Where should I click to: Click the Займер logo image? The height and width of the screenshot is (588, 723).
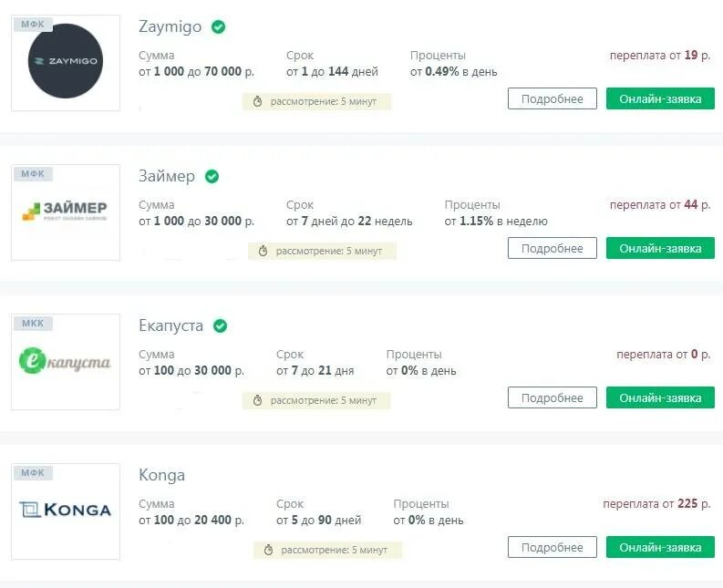pos(66,211)
